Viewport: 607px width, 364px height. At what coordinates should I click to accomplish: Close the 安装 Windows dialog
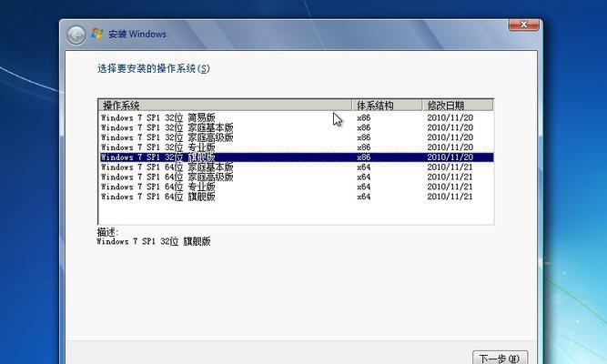523,25
